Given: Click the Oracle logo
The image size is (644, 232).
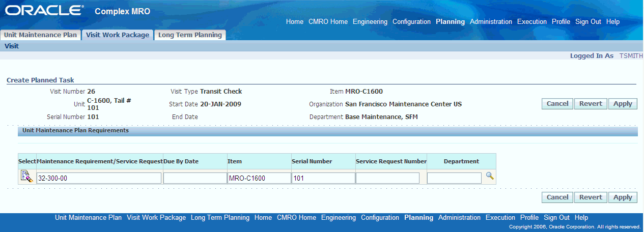Looking at the screenshot, I should [x=44, y=11].
